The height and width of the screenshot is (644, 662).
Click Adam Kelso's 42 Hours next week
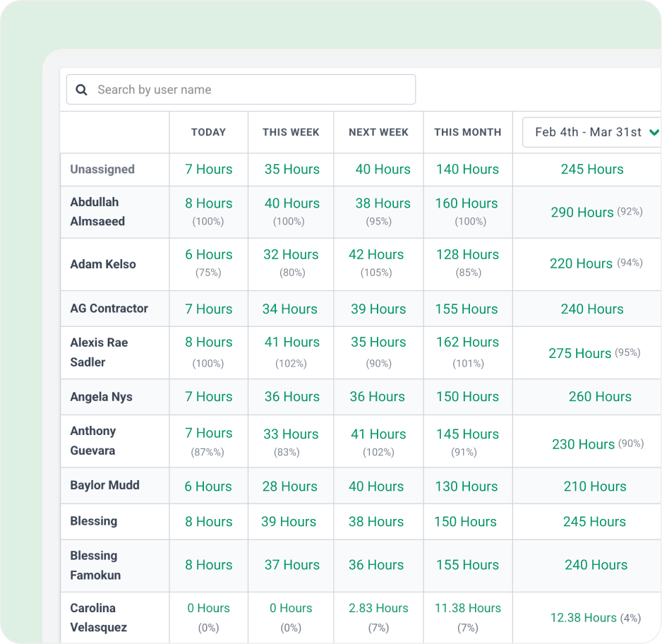(376, 255)
